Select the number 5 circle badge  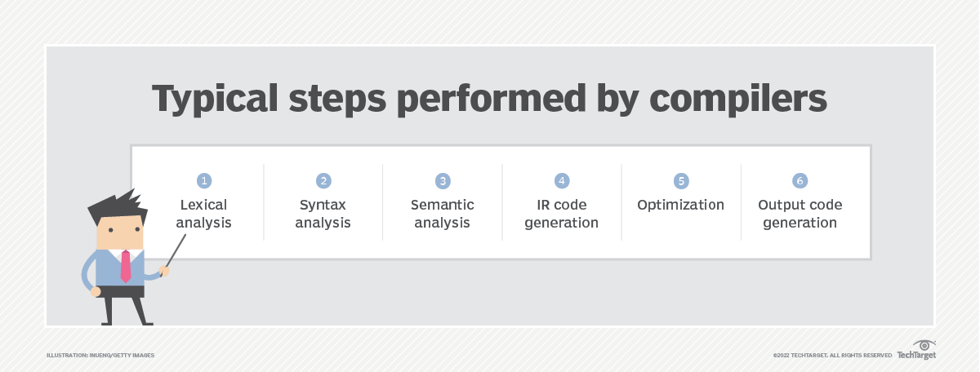pyautogui.click(x=681, y=180)
